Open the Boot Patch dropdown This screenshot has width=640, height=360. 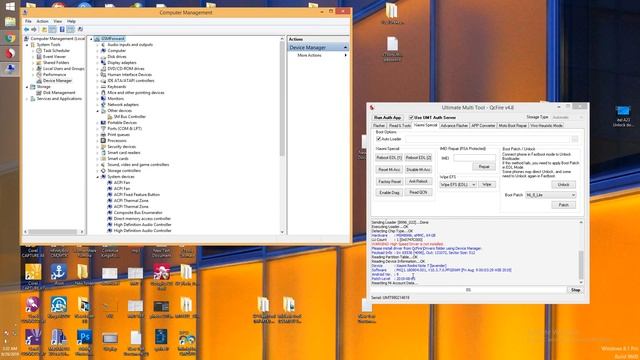[x=551, y=195]
